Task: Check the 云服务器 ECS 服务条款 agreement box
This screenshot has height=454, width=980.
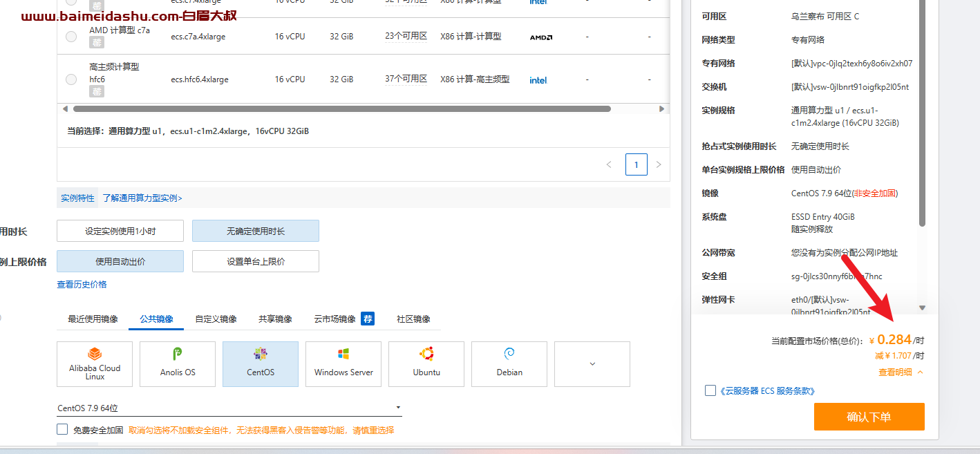Action: [x=710, y=390]
